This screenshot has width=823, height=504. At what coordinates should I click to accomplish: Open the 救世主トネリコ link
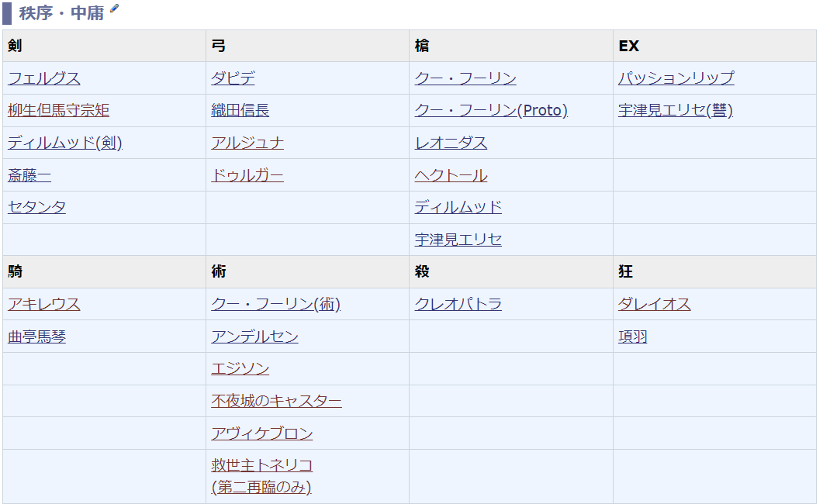262,466
